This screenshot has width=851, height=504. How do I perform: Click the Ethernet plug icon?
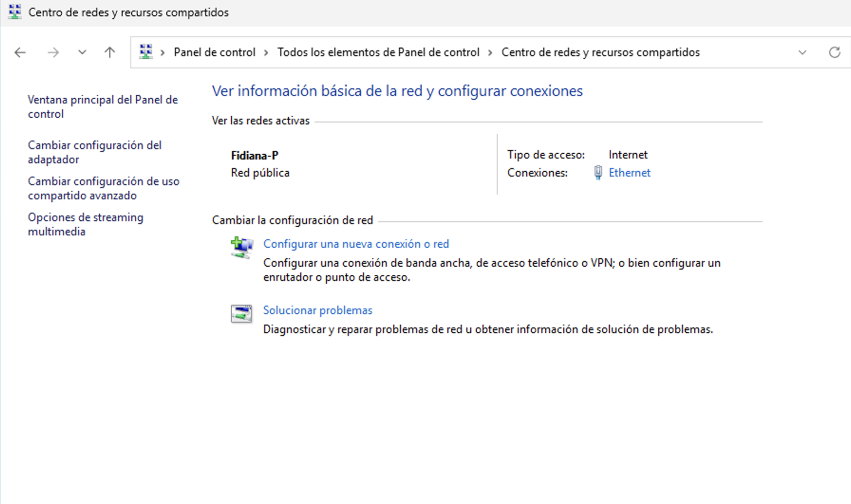click(x=598, y=173)
